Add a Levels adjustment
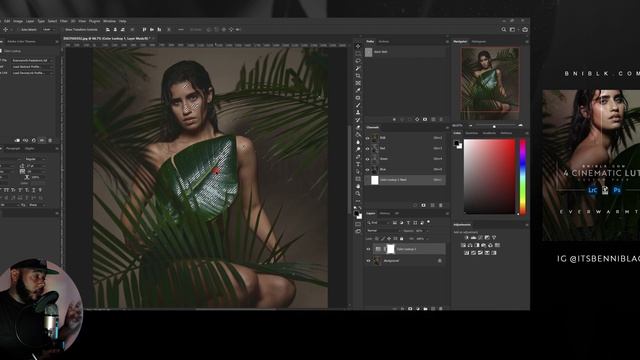The width and height of the screenshot is (640, 360). pyautogui.click(x=473, y=238)
